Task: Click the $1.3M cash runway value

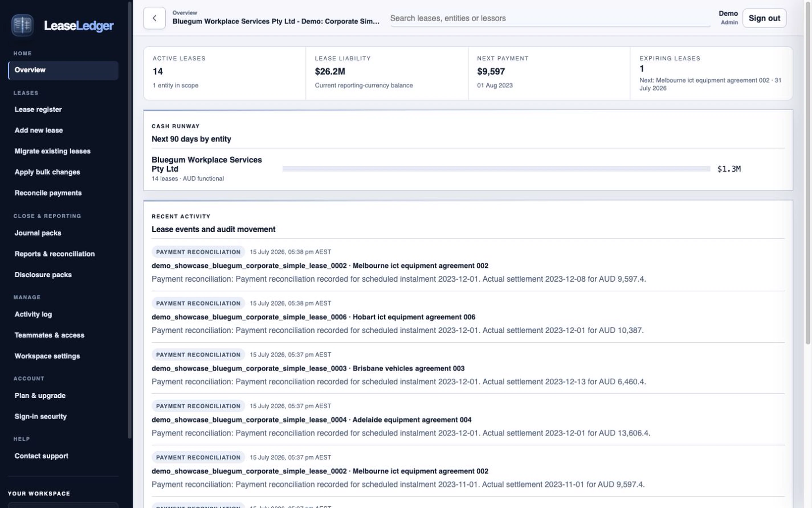Action: click(x=729, y=169)
